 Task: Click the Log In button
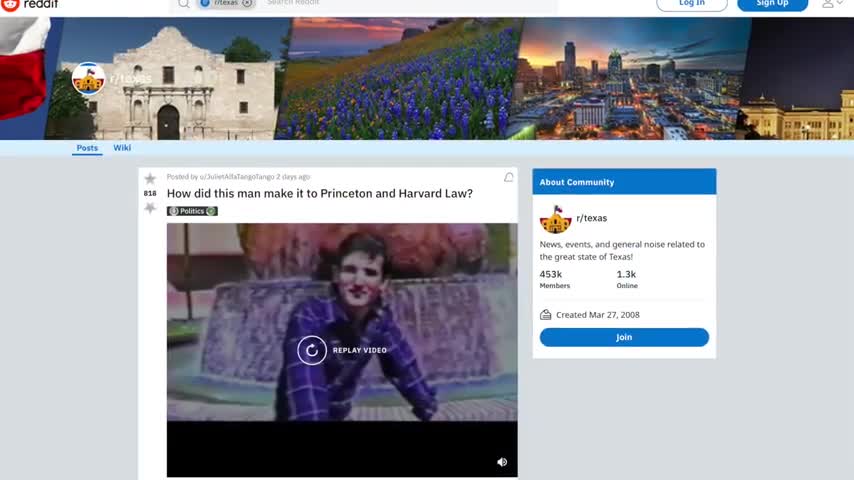(692, 4)
